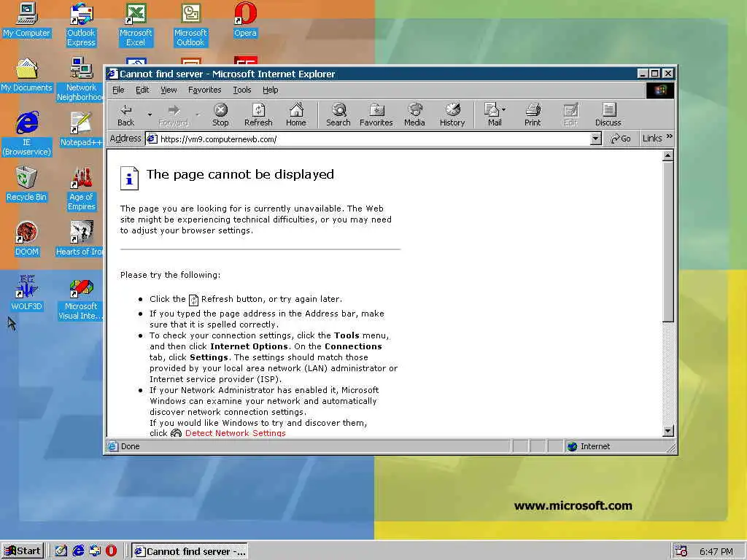
Task: Select the Notepad++ desktop shortcut
Action: (81, 130)
